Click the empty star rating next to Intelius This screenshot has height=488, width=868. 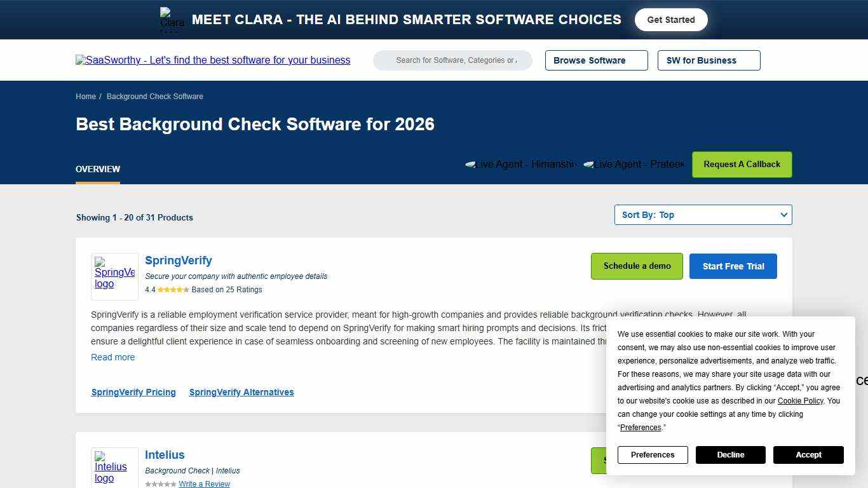[x=161, y=484]
